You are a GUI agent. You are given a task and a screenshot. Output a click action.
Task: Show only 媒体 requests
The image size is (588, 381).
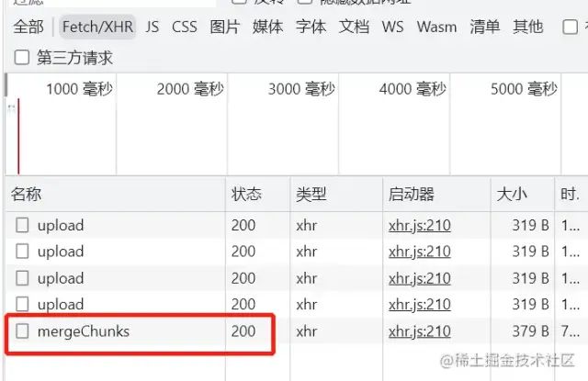(x=267, y=27)
